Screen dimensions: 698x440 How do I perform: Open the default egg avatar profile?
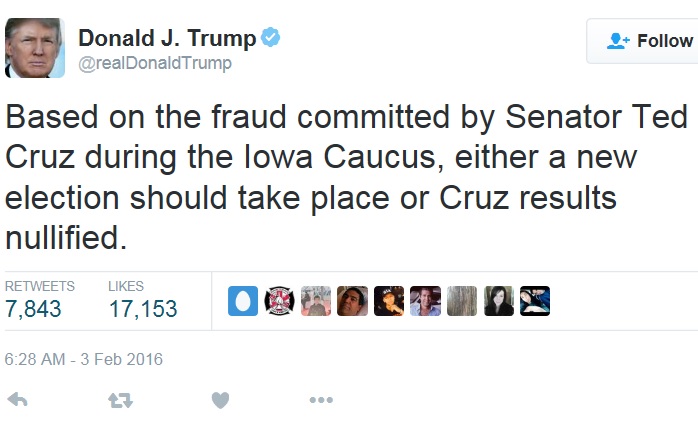click(243, 301)
